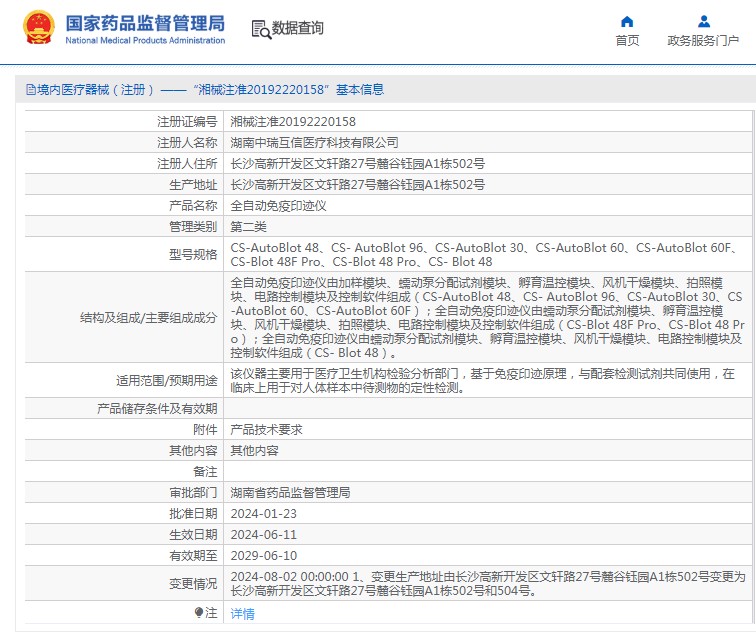Click the 注册人住所 label

pyautogui.click(x=187, y=163)
